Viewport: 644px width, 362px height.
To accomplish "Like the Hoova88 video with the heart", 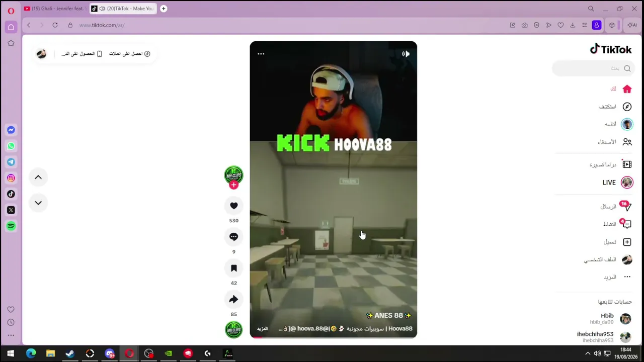I will coord(233,206).
